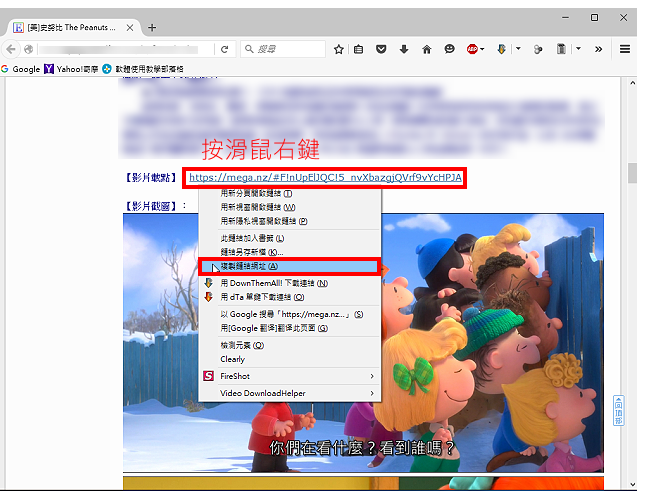The image size is (645, 504).
Task: Click the back-to-top side button
Action: click(619, 410)
